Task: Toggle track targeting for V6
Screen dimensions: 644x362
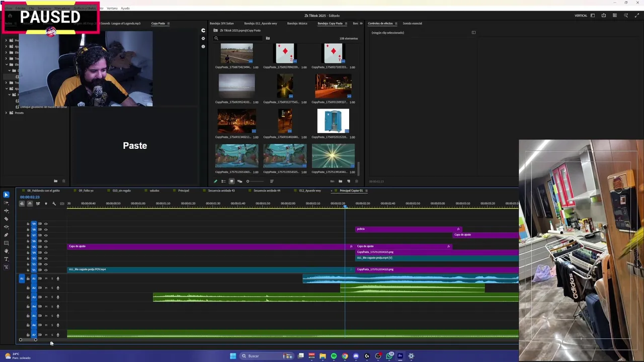Action: [34, 241]
